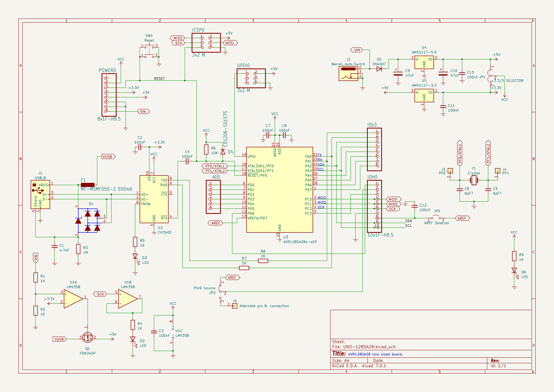
Task: Select the PF0/XTAL1 hierarchical label
Action: point(215,166)
